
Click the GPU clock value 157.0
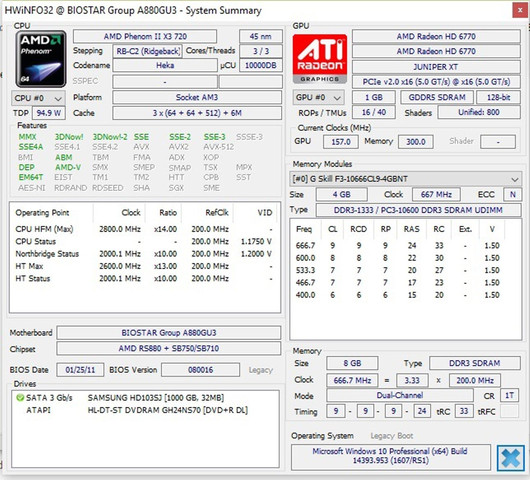tap(341, 142)
